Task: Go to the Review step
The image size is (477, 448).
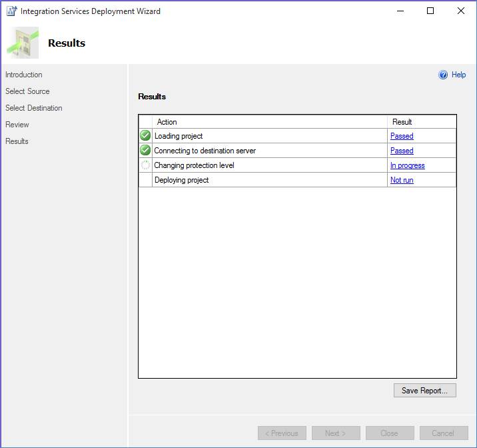Action: (x=17, y=125)
